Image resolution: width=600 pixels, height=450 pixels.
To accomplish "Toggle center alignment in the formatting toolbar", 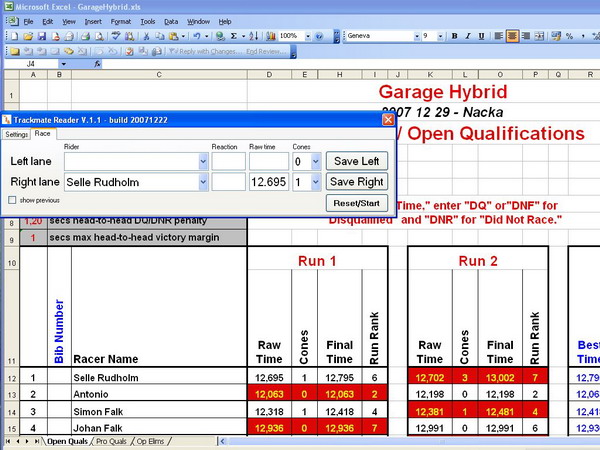I will (x=512, y=36).
